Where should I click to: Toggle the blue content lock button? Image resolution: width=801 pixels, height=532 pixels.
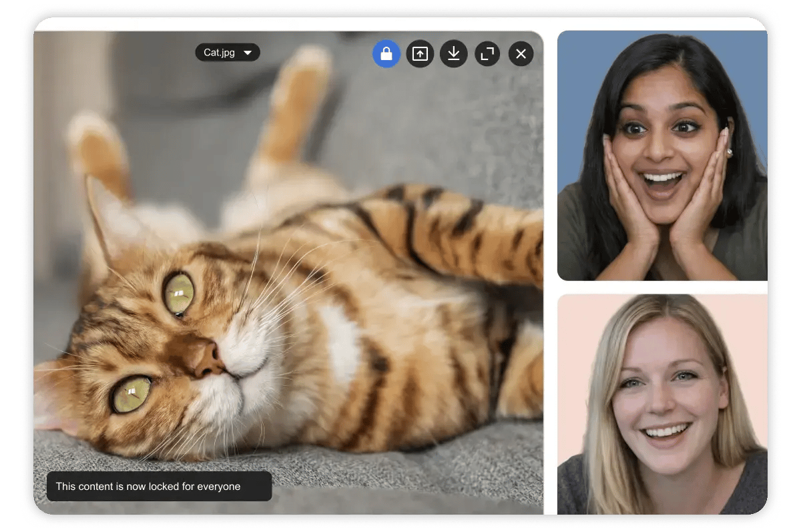[x=386, y=54]
